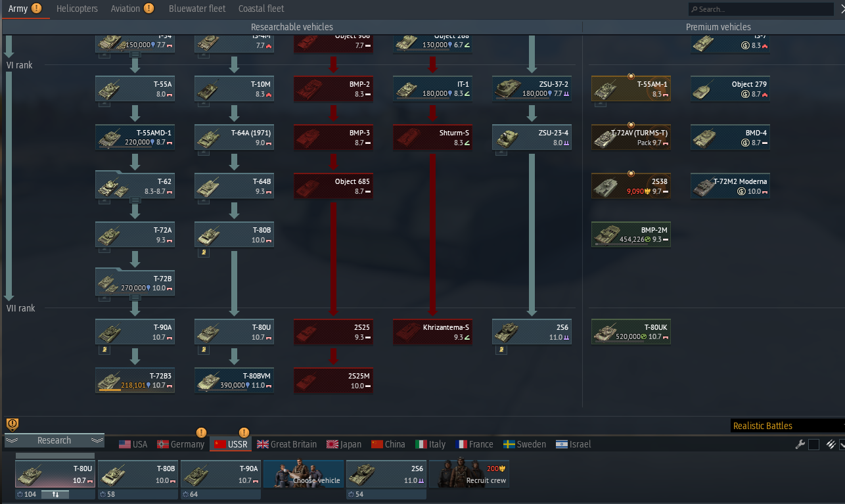Switch to the Bluewater fleet tab
Screen dimensions: 845x504
tap(197, 9)
